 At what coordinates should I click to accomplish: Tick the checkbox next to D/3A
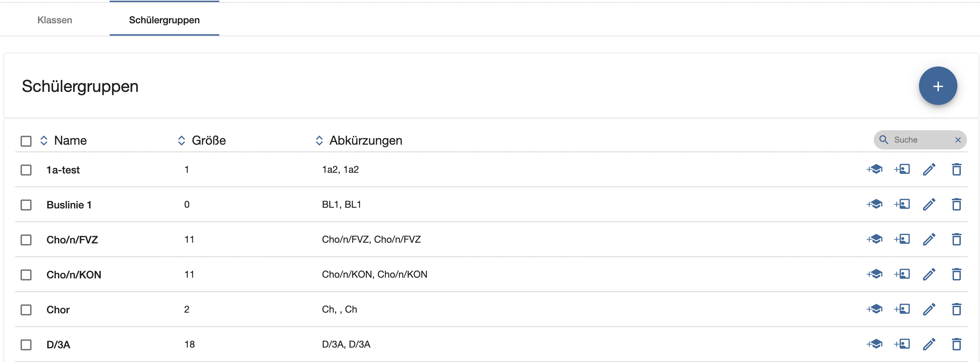tap(26, 345)
